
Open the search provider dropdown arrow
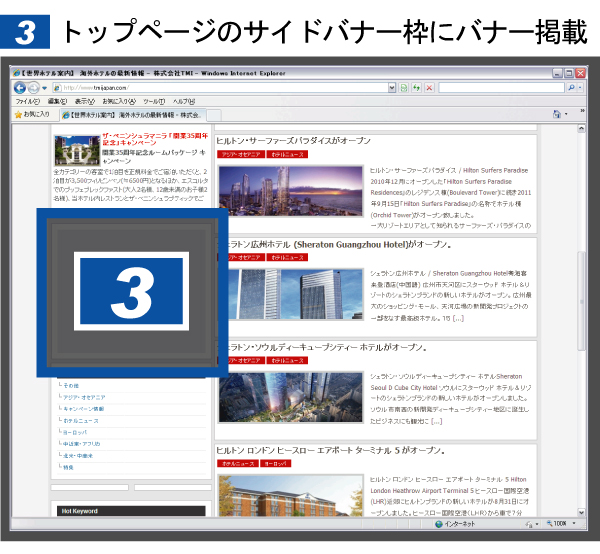coord(580,88)
